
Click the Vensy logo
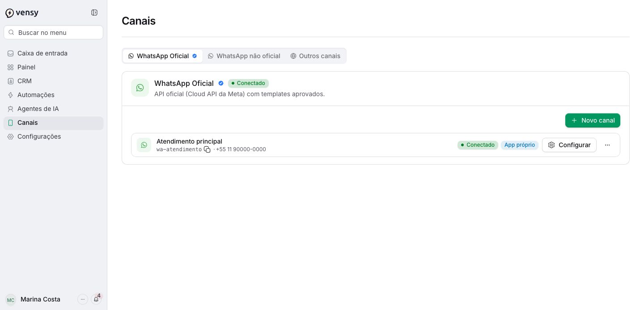coord(22,13)
